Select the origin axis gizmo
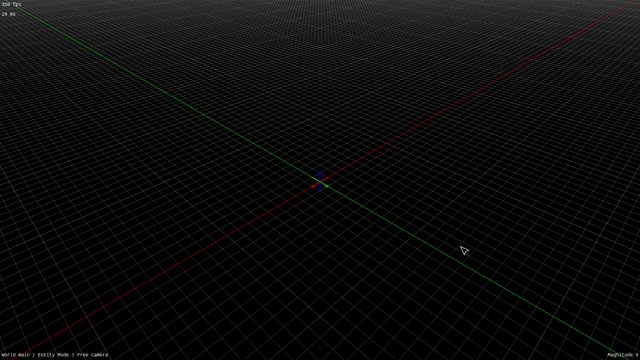This screenshot has height=360, width=640. pyautogui.click(x=320, y=182)
